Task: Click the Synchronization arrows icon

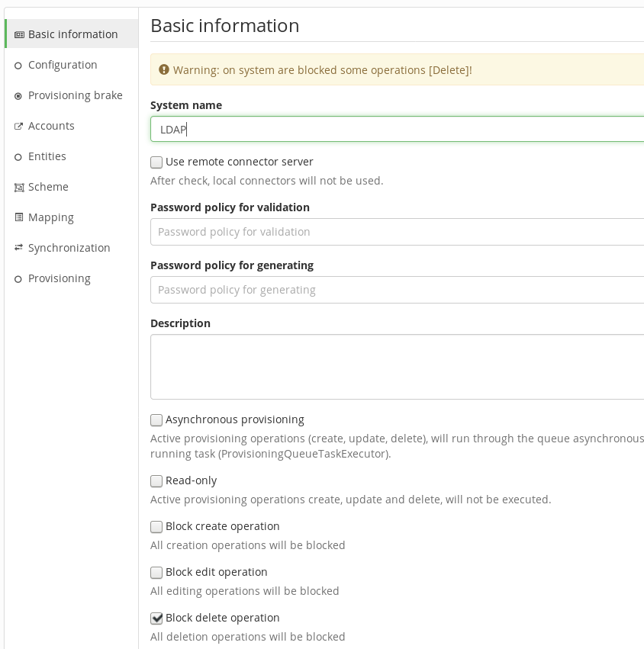Action: tap(18, 248)
